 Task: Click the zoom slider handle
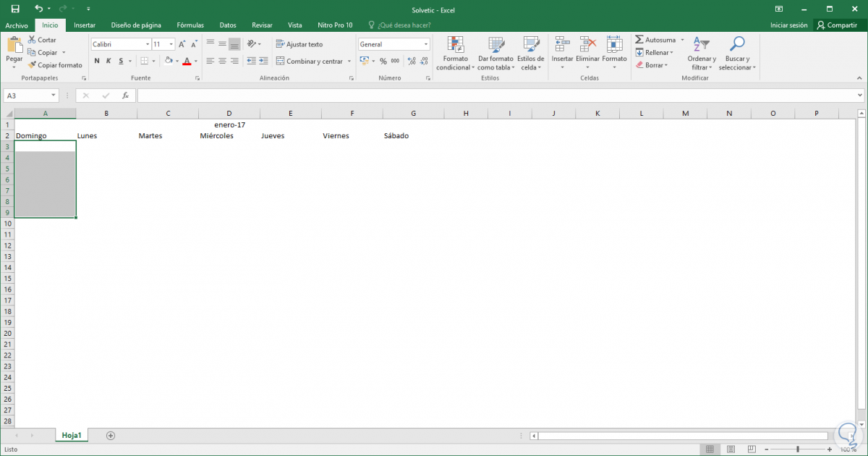[797, 449]
